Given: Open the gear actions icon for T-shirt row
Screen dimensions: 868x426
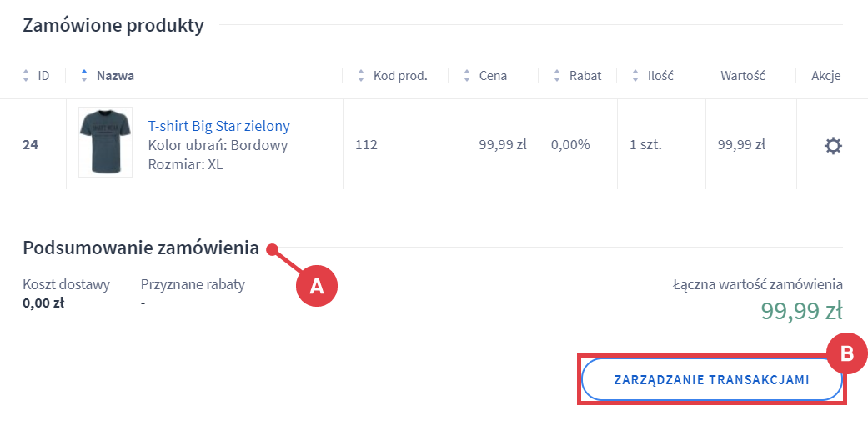Looking at the screenshot, I should click(832, 146).
